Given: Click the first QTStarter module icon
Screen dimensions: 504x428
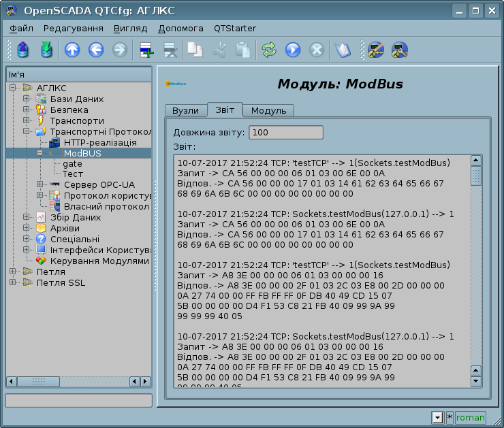Looking at the screenshot, I should (x=376, y=50).
